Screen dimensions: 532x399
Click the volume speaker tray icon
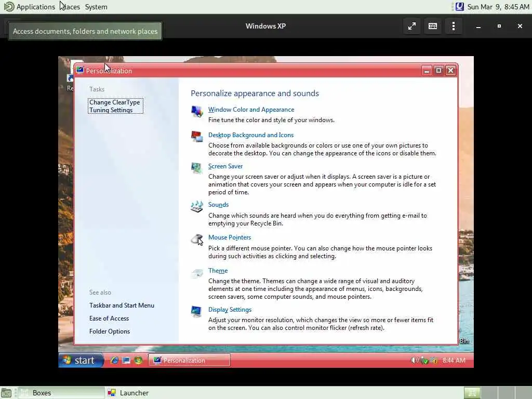coord(415,361)
